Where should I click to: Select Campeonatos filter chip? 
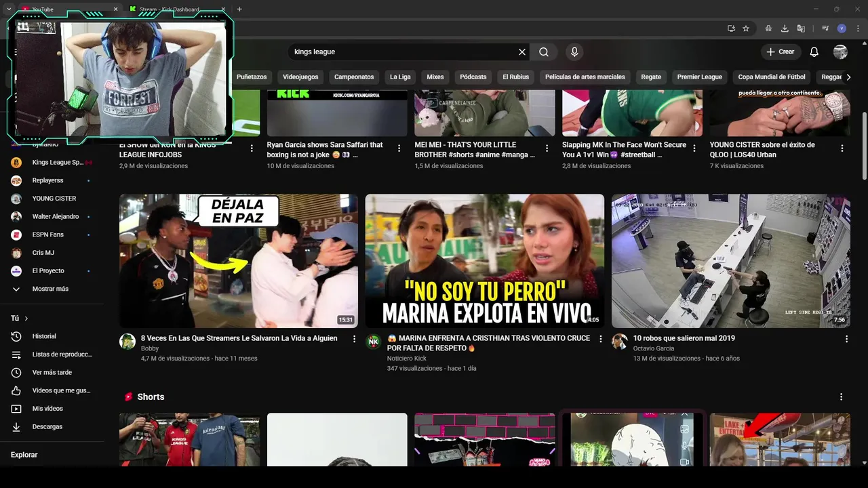coord(354,77)
